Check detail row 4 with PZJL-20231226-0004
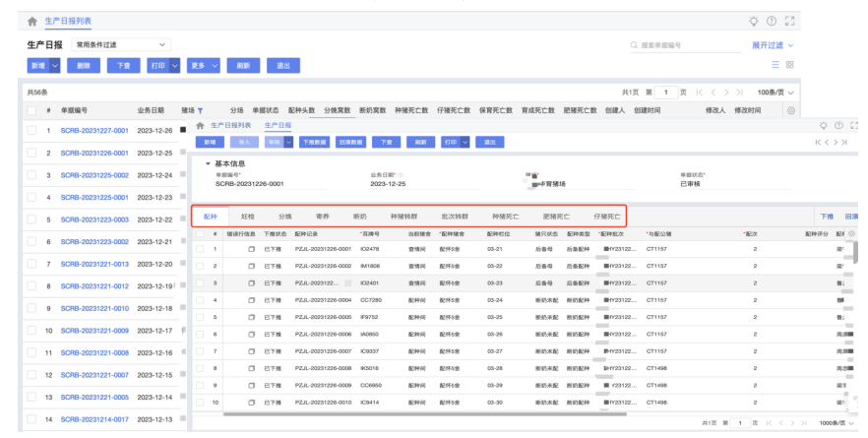 pos(200,300)
